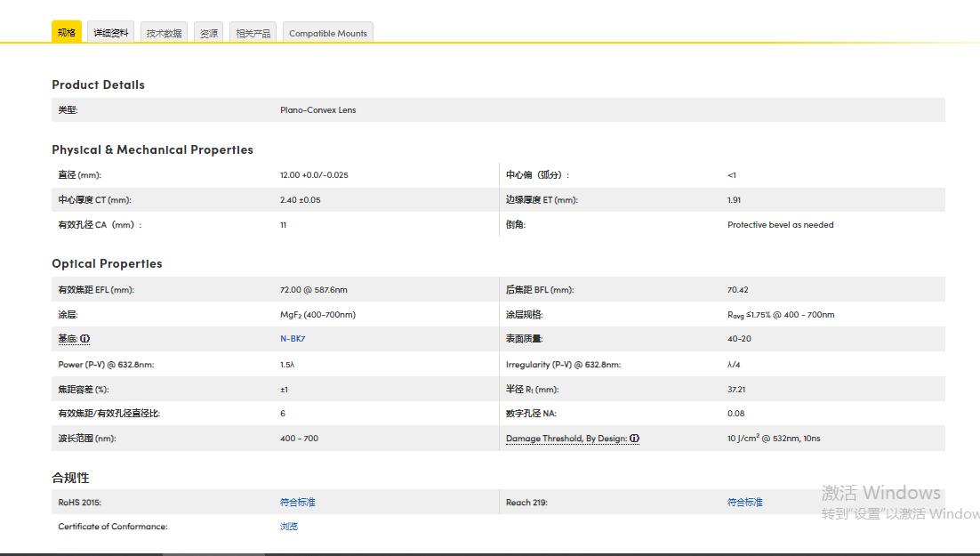Open the 详细资料 tab
The height and width of the screenshot is (556, 980).
point(111,33)
